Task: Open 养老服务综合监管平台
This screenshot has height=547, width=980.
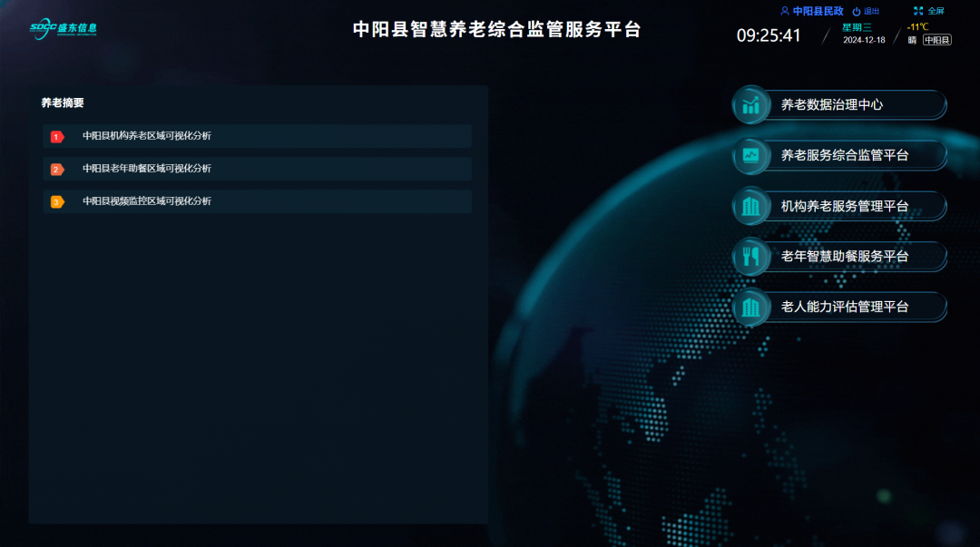Action: tap(840, 156)
